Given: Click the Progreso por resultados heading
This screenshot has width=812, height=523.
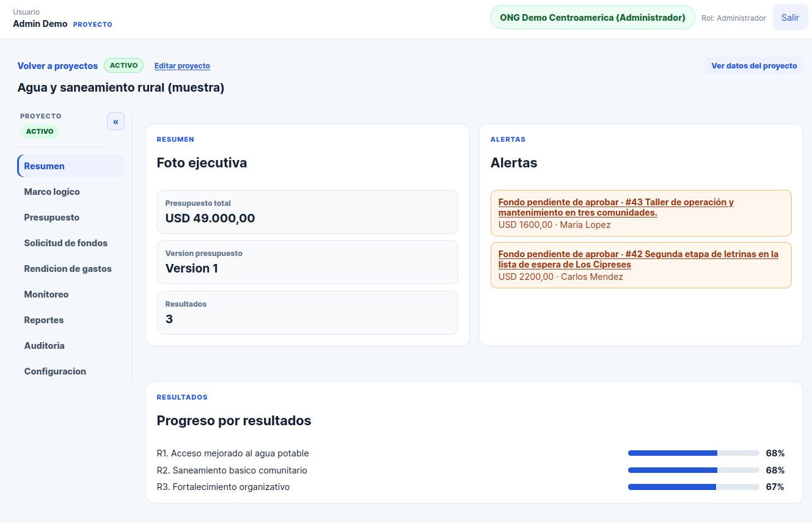Looking at the screenshot, I should pyautogui.click(x=234, y=421).
